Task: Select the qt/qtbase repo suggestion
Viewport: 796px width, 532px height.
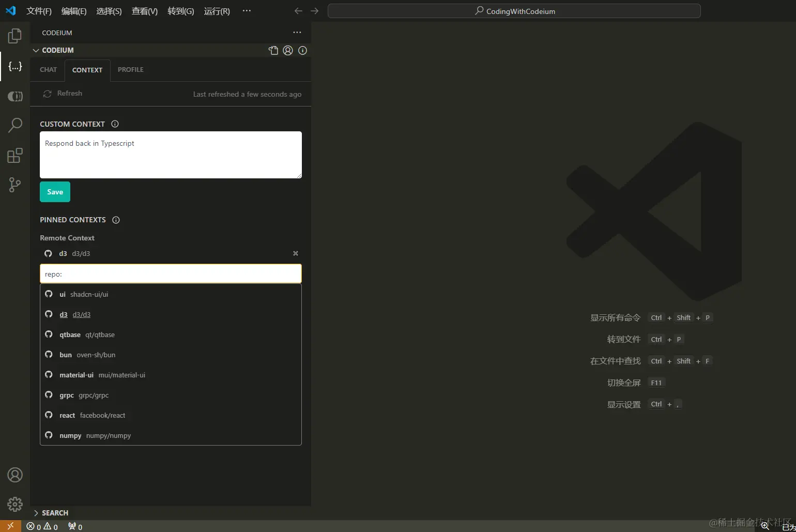Action: (x=171, y=335)
